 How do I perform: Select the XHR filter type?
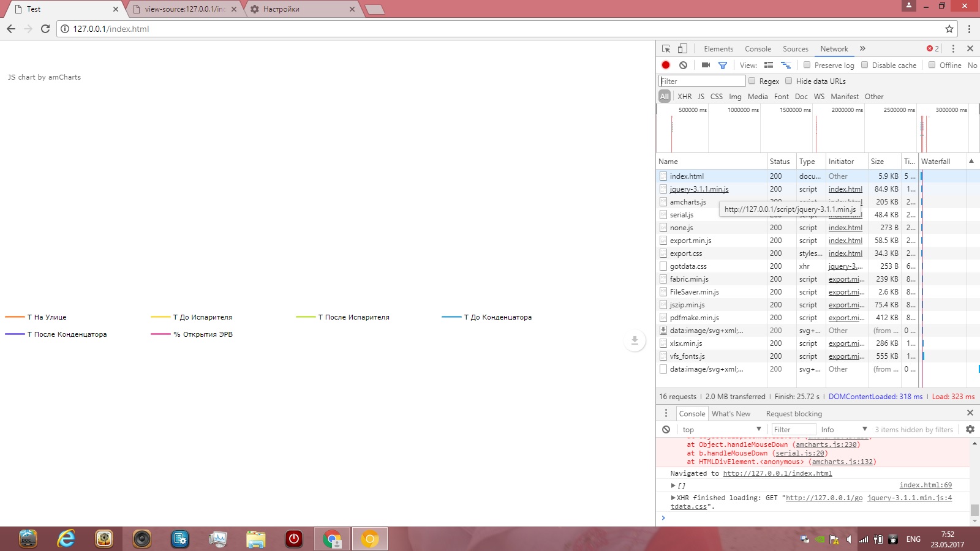click(684, 97)
